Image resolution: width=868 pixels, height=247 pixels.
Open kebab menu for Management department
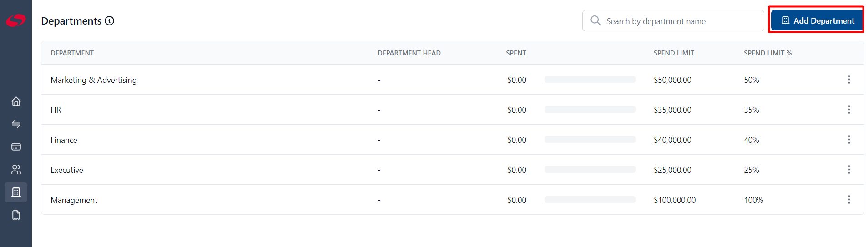848,200
